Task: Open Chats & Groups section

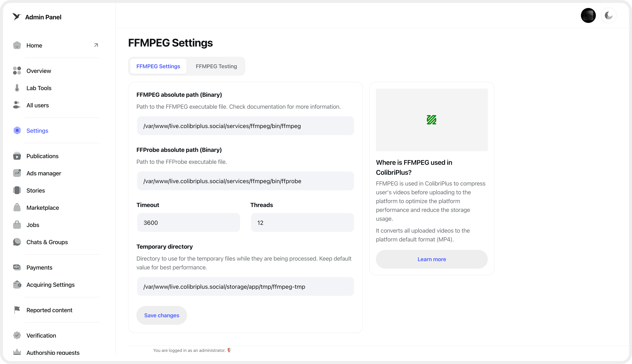Action: [x=47, y=242]
